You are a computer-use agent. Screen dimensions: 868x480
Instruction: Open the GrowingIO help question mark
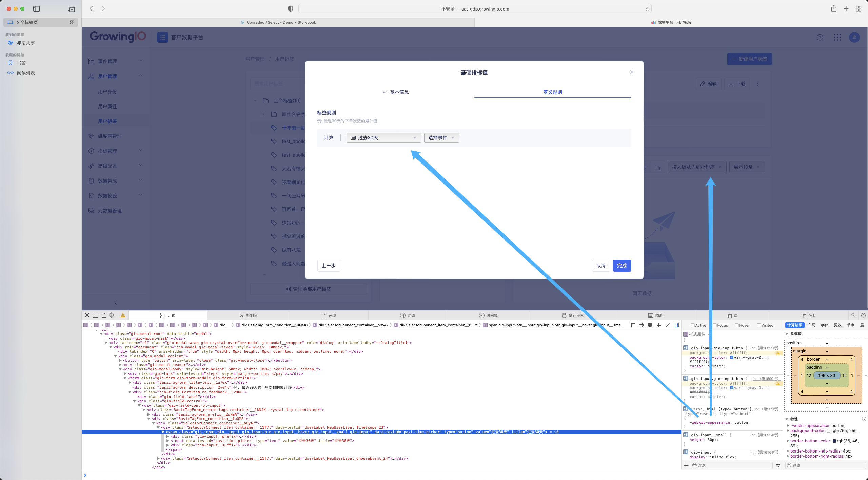(x=820, y=38)
